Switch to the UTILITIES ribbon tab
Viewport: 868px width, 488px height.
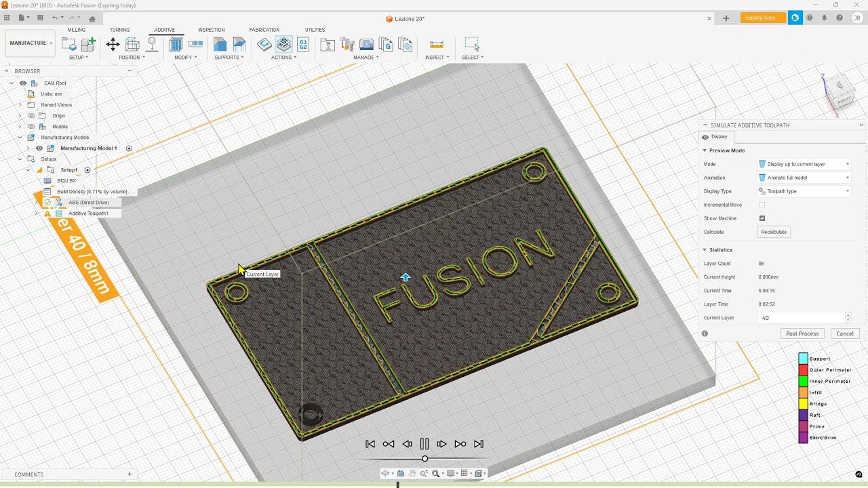315,30
